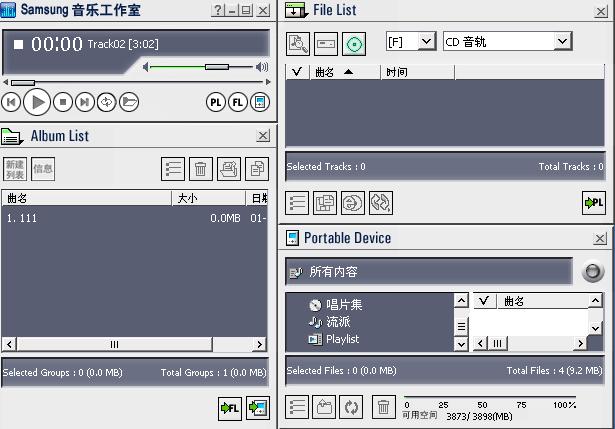Screen dimensions: 615x429
Task: Click the 所有内容 bar in Portable Device
Action: (429, 271)
